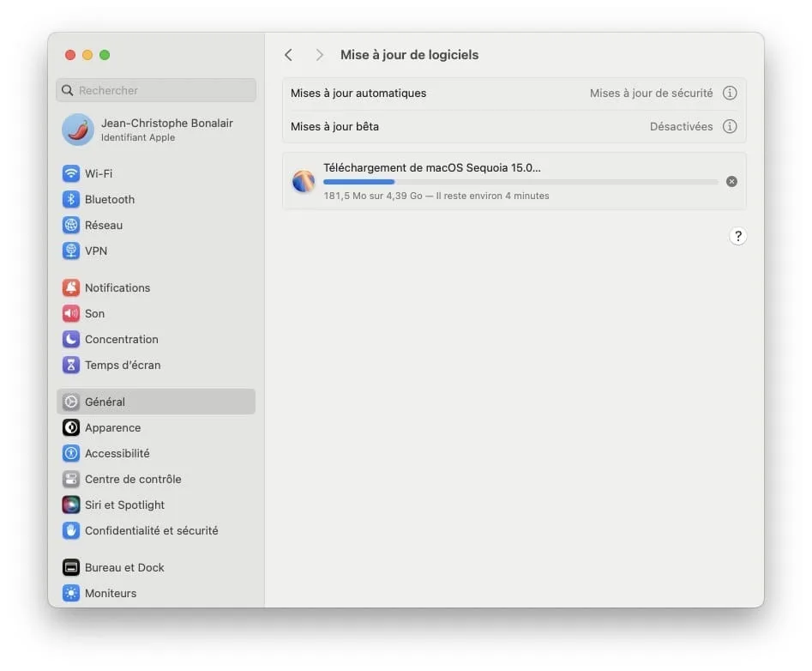Check the macOS Sequoia download progress bar
This screenshot has width=812, height=671.
click(520, 182)
